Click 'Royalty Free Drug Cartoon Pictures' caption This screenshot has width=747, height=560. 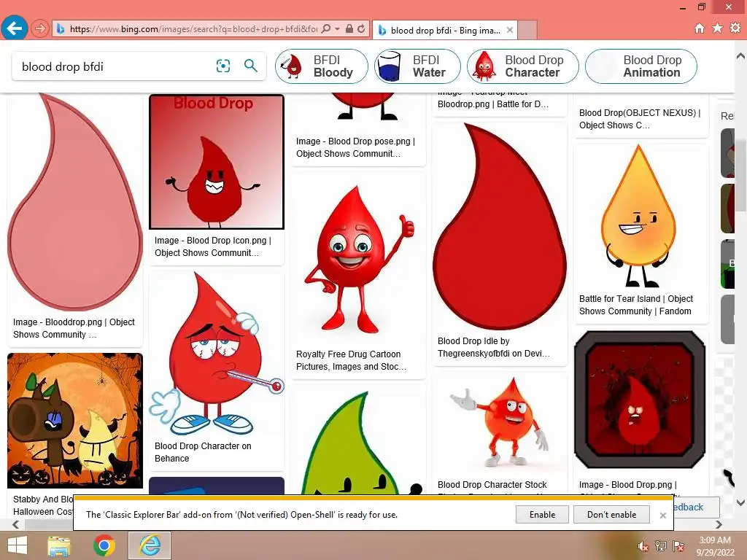click(351, 360)
